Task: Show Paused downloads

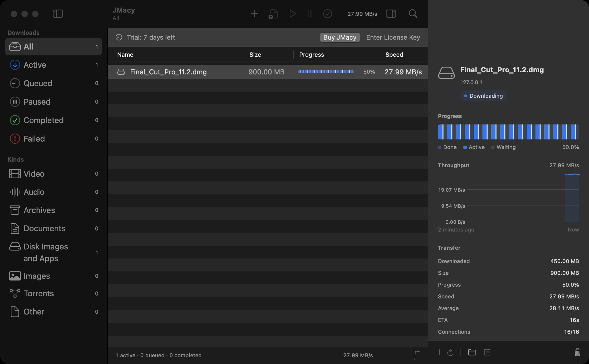Action: pyautogui.click(x=54, y=102)
